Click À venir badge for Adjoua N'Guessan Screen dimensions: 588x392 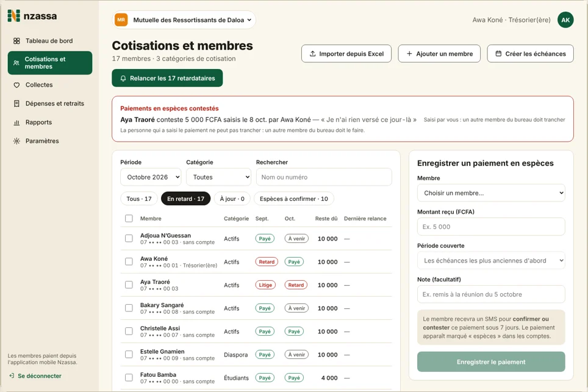click(296, 238)
